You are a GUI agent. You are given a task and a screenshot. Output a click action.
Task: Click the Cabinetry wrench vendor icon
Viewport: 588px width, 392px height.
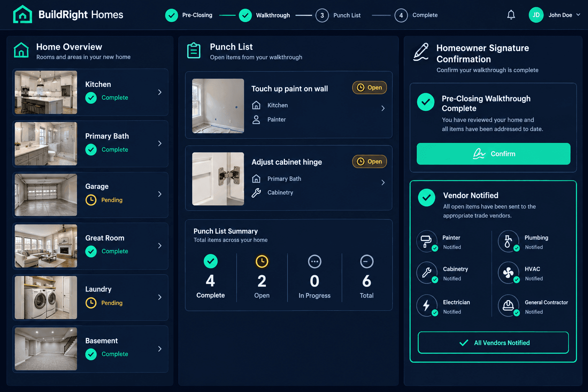coord(427,273)
